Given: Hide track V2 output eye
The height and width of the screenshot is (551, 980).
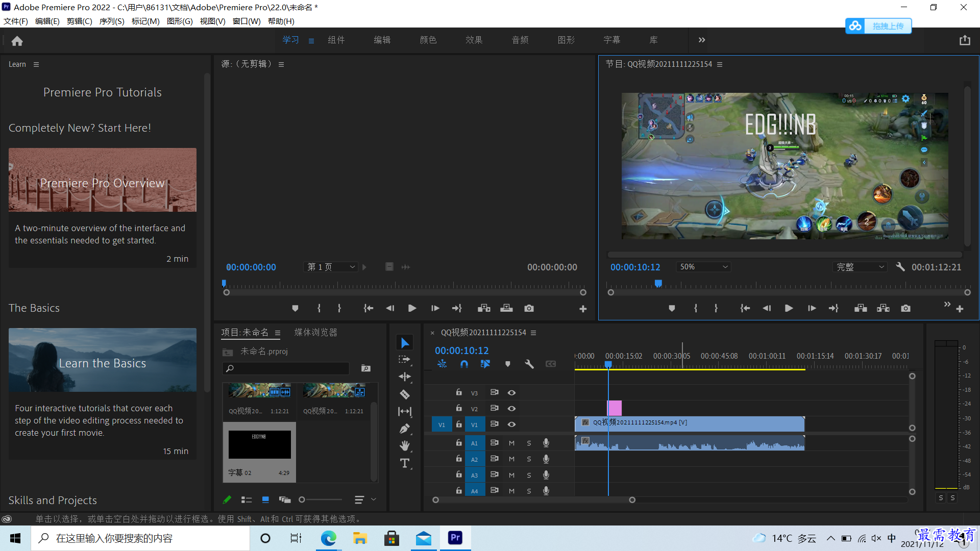Looking at the screenshot, I should (x=511, y=408).
